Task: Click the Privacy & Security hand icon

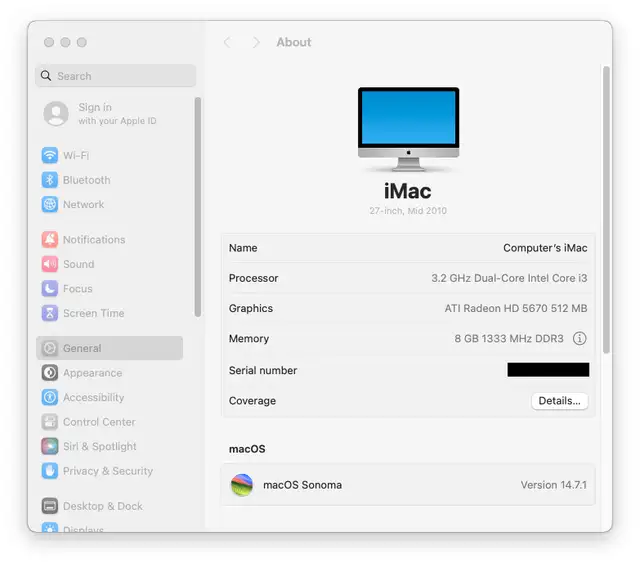Action: click(x=50, y=471)
